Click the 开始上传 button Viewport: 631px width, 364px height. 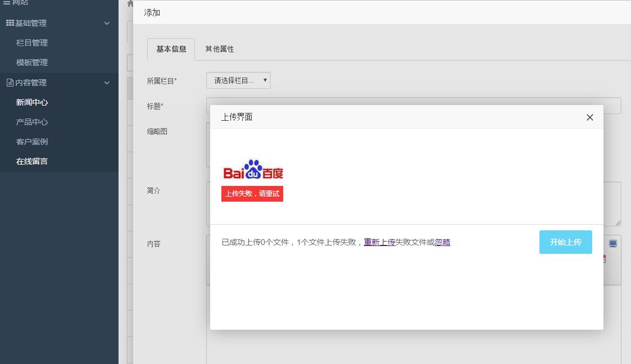565,242
